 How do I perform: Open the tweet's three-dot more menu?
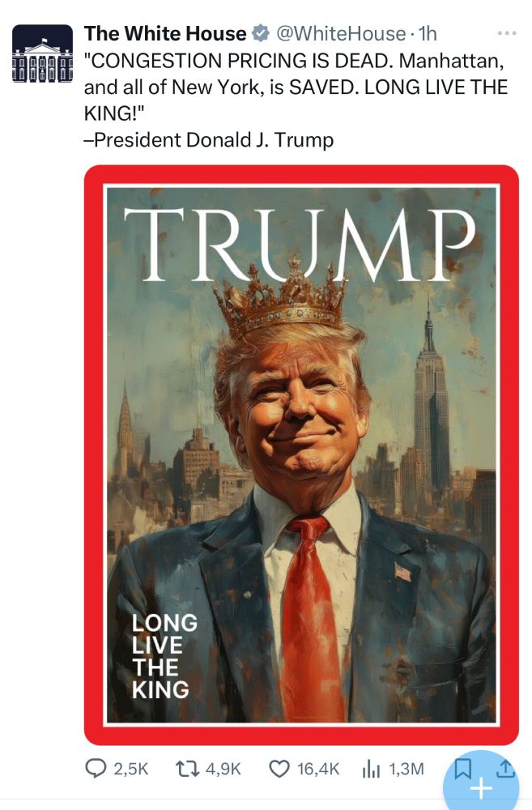pos(506,33)
